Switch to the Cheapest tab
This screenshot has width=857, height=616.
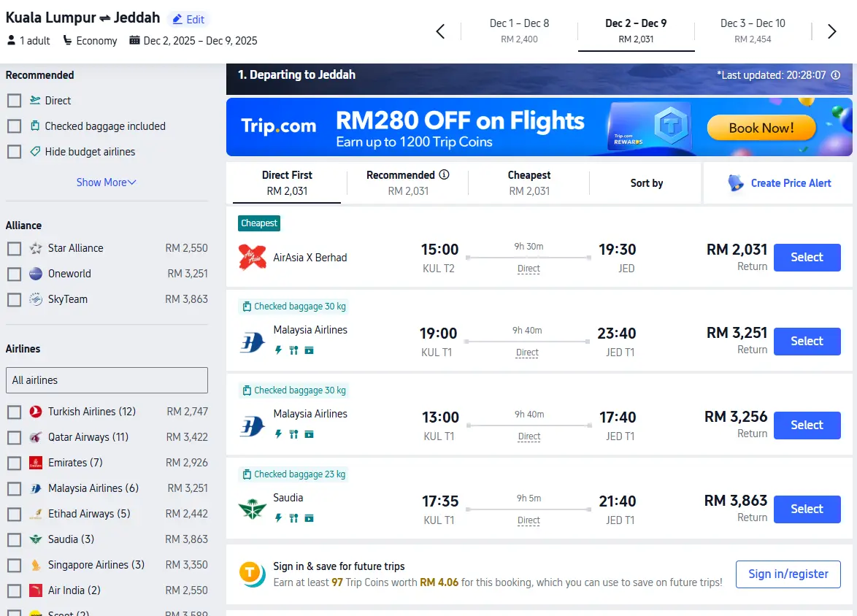coord(529,182)
